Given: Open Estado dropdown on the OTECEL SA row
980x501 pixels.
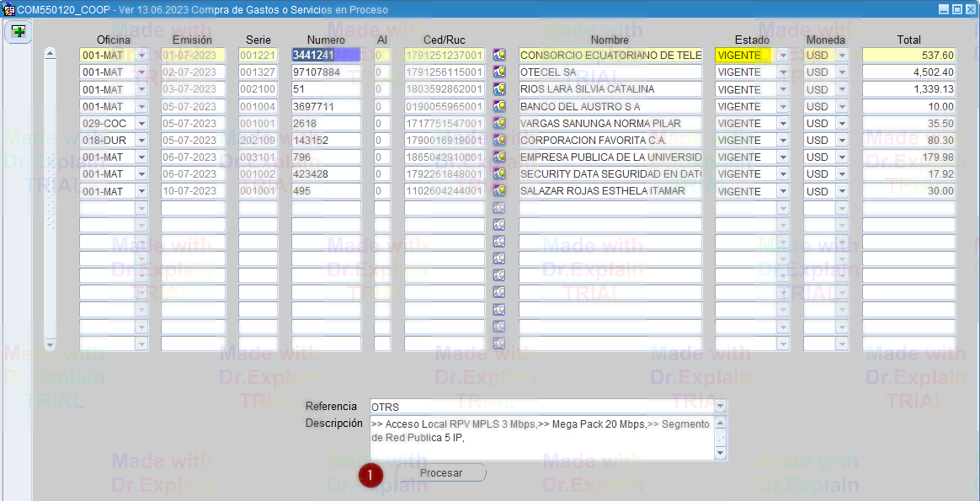Looking at the screenshot, I should point(783,72).
